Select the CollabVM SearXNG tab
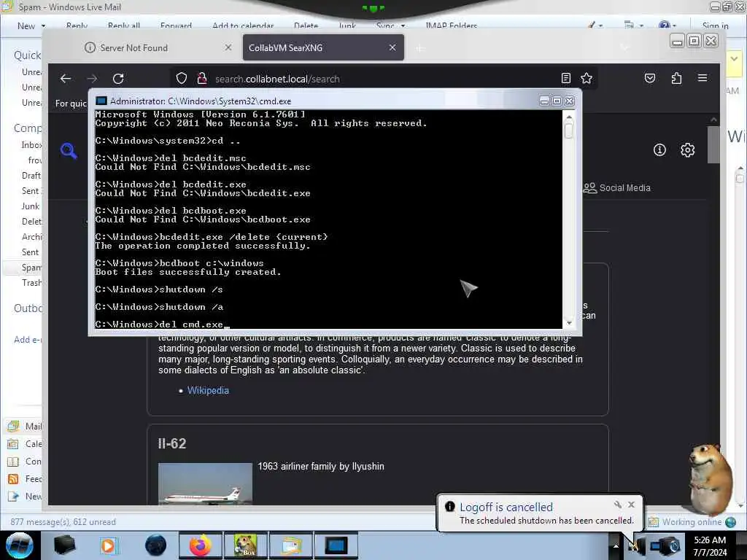The width and height of the screenshot is (747, 560). click(323, 47)
